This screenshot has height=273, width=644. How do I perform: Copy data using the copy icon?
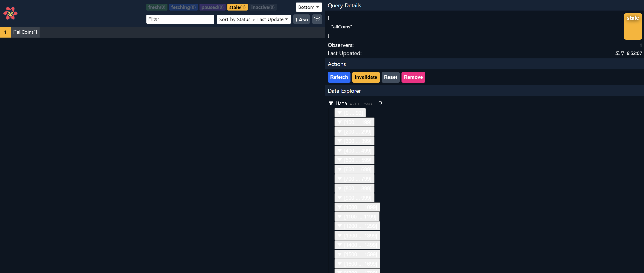pyautogui.click(x=380, y=103)
